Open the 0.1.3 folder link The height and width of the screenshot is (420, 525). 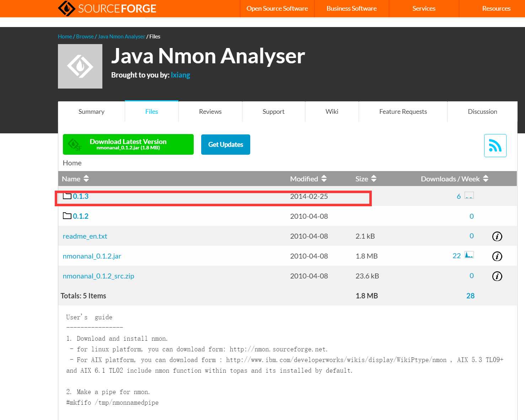(x=81, y=196)
